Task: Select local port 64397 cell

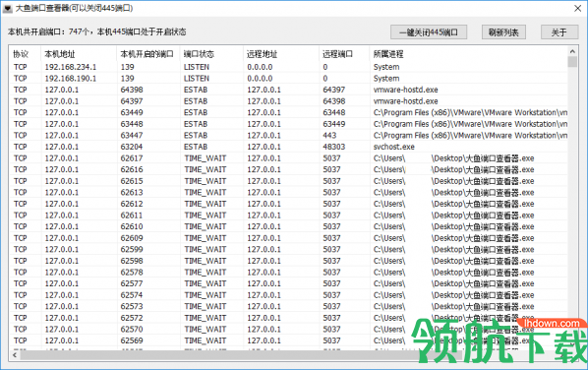Action: (x=132, y=101)
